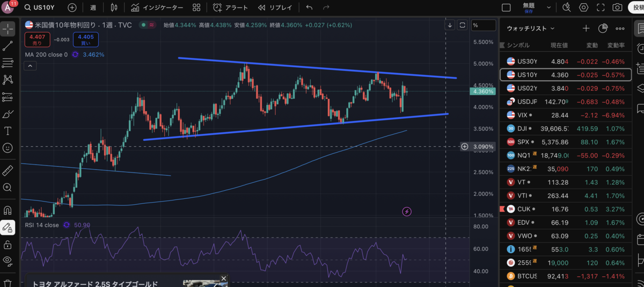Sort watchlist by 変動 column
644x287 pixels.
pos(592,45)
